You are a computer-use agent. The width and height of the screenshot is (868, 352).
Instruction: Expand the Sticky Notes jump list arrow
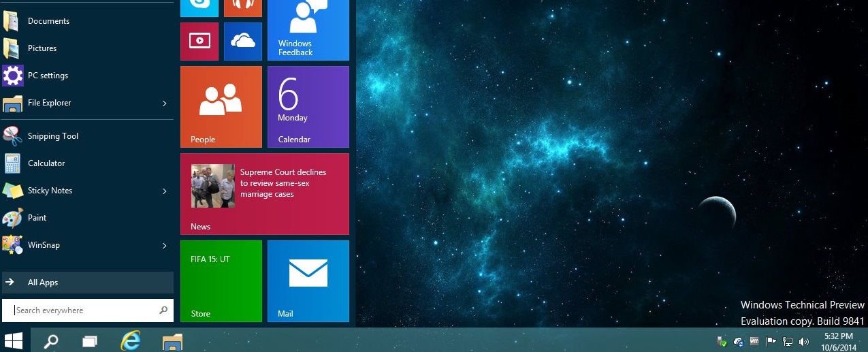[164, 191]
